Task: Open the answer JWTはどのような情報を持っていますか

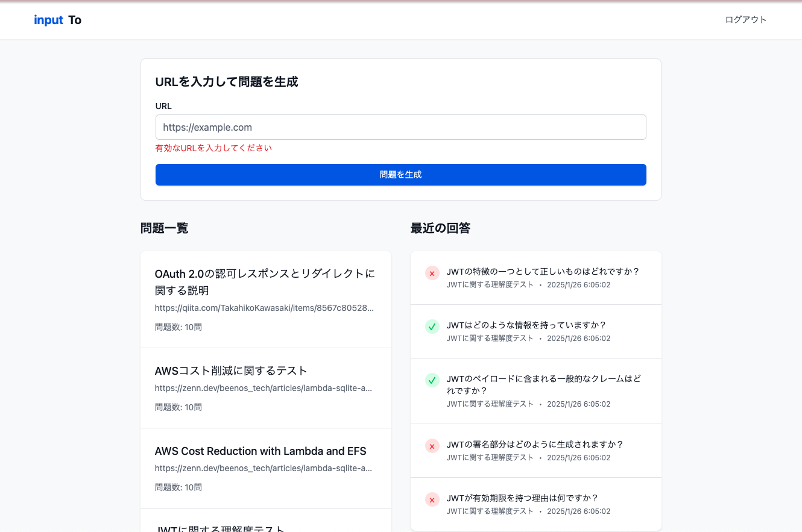Action: click(526, 325)
